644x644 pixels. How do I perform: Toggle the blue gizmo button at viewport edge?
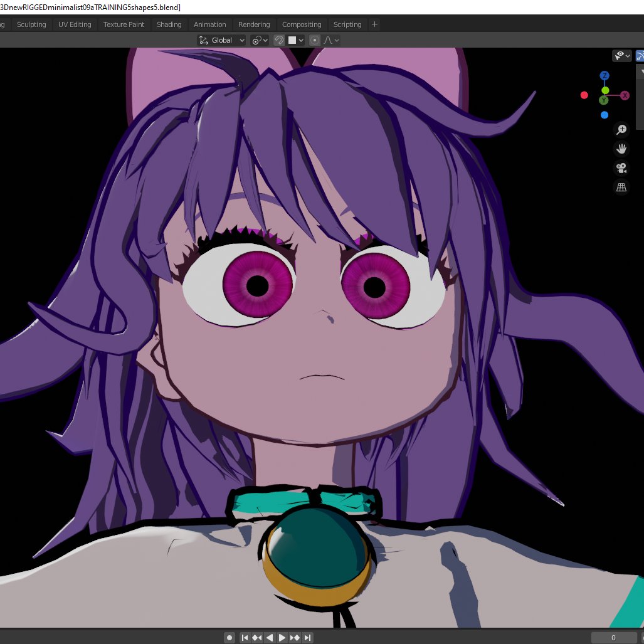click(x=640, y=55)
